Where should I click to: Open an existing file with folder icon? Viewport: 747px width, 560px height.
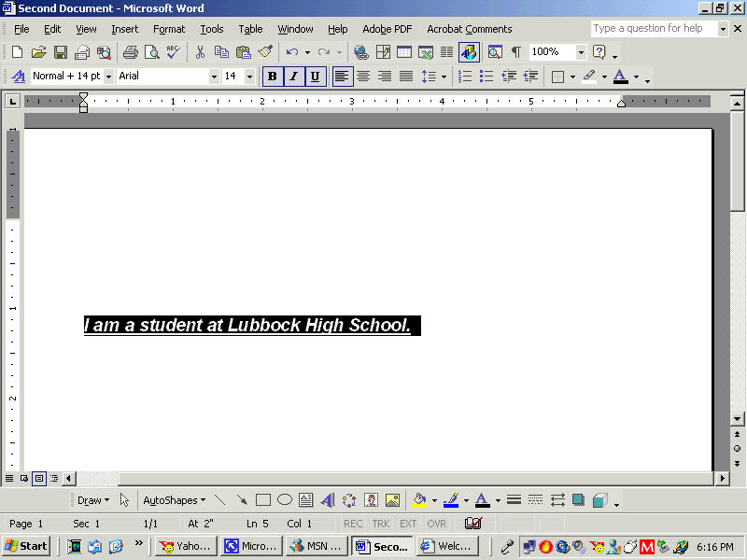pos(38,52)
